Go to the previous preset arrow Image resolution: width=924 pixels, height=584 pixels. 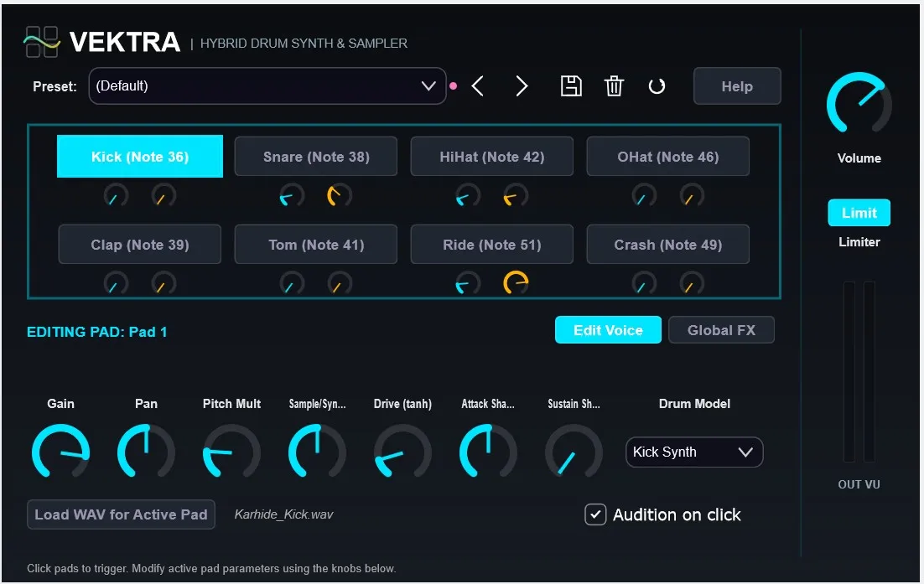478,86
